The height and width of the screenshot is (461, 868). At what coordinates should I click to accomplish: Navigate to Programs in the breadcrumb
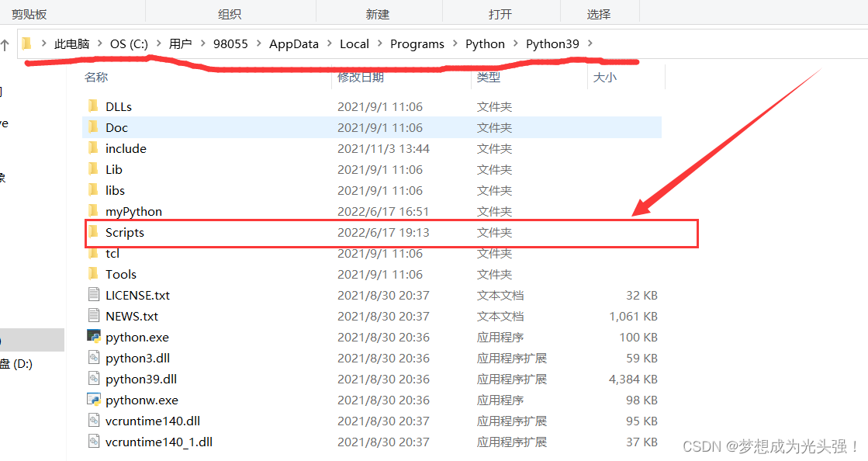click(x=417, y=43)
